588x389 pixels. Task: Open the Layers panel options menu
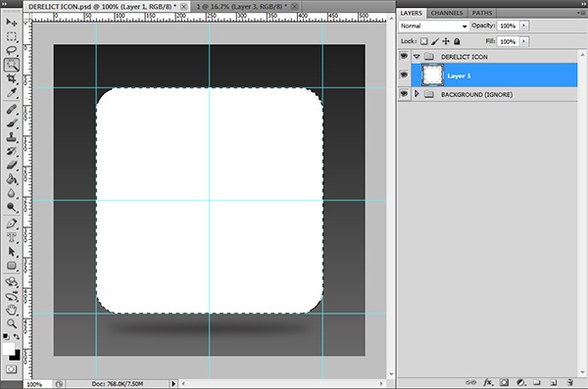(x=581, y=13)
